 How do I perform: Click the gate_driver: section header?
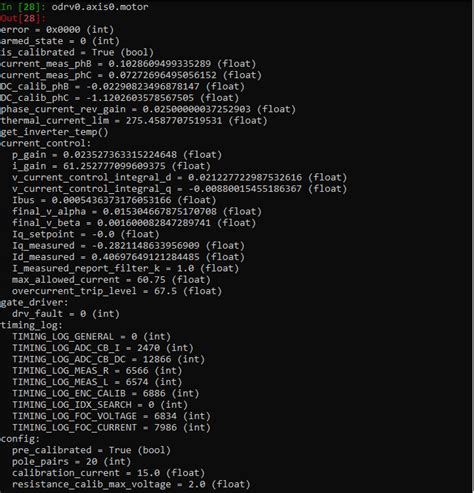click(x=34, y=303)
